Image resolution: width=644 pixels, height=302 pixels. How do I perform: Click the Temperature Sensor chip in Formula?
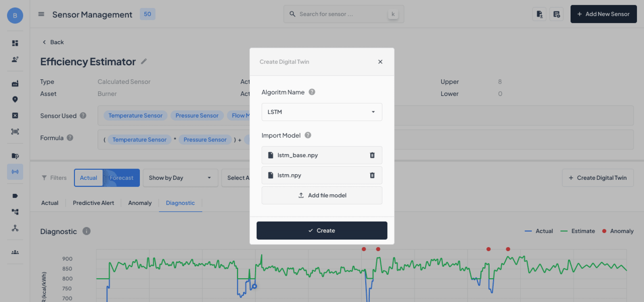point(139,140)
